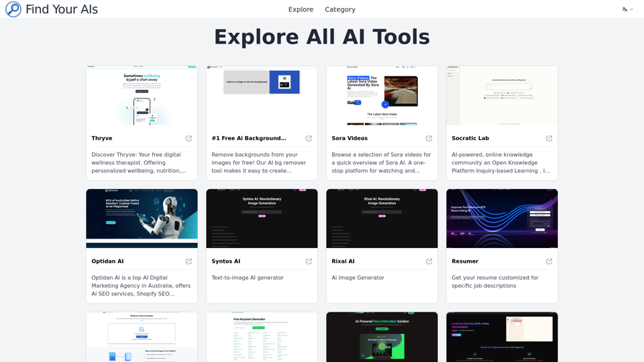Click the Find Your AIs magnifier logo

point(13,9)
